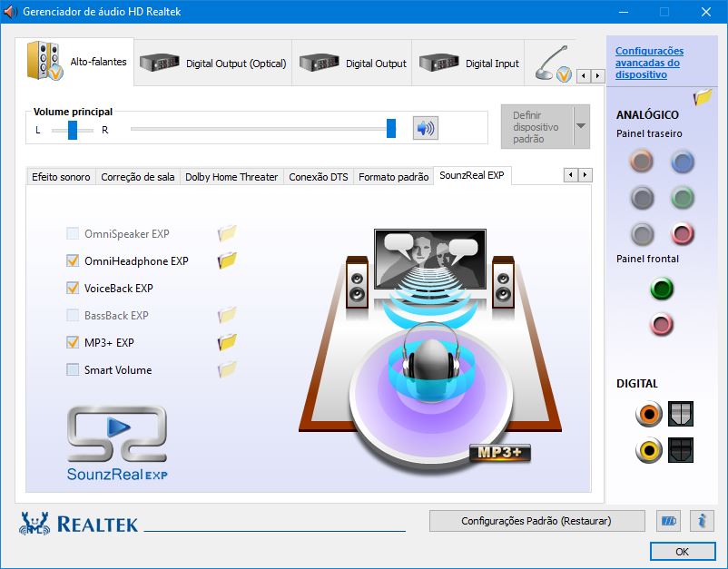Select the black rear panel jack
The width and height of the screenshot is (728, 569).
tap(642, 198)
